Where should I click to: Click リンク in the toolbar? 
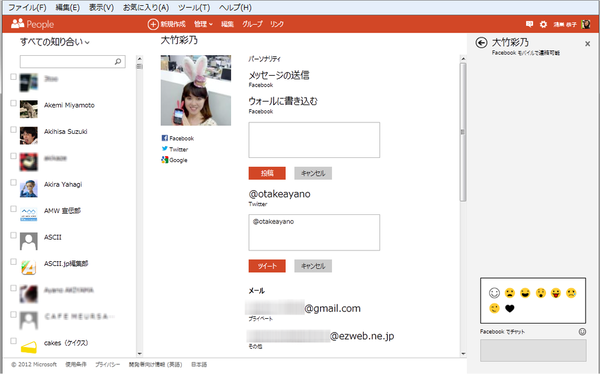277,24
